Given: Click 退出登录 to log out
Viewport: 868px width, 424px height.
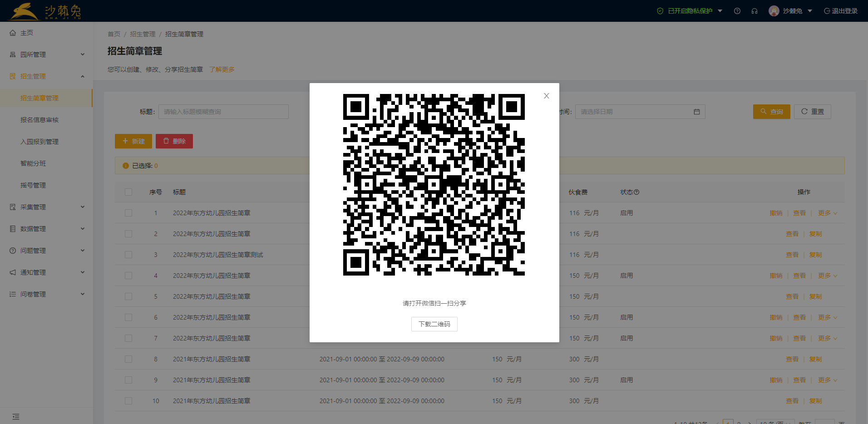Looking at the screenshot, I should click(x=841, y=11).
